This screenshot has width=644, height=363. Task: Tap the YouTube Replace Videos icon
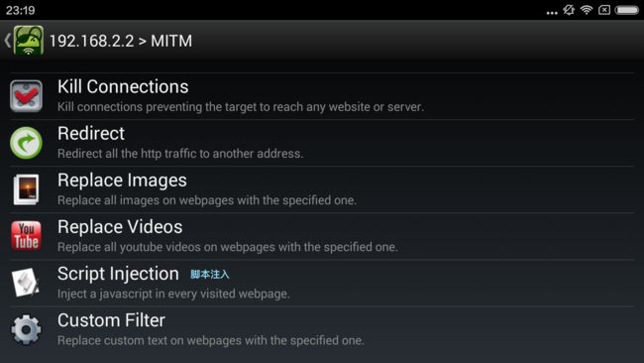click(x=27, y=236)
